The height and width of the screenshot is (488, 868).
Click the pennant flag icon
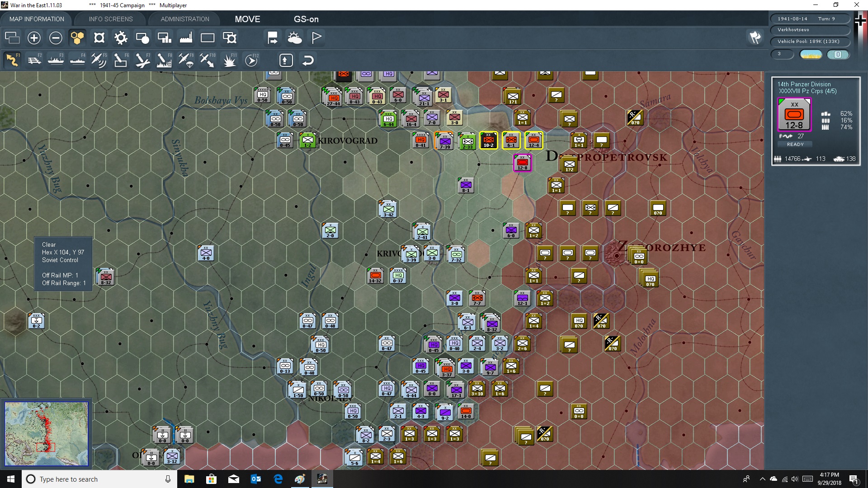(x=316, y=38)
